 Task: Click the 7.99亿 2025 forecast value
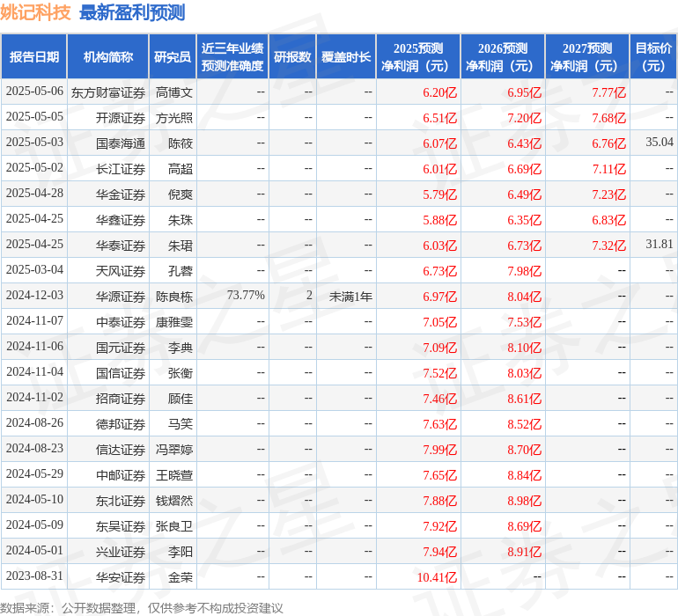click(439, 450)
